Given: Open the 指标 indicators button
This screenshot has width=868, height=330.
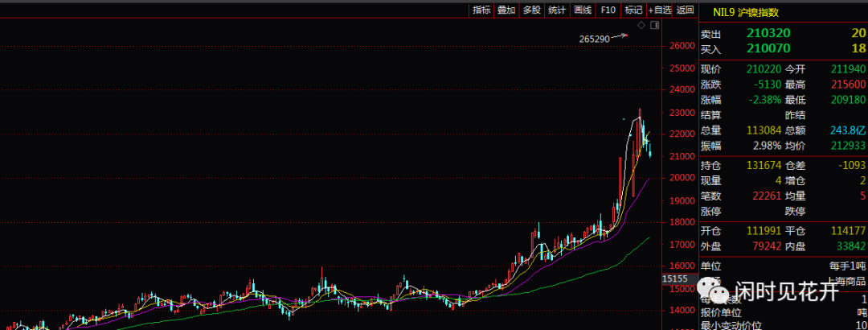Looking at the screenshot, I should 481,10.
